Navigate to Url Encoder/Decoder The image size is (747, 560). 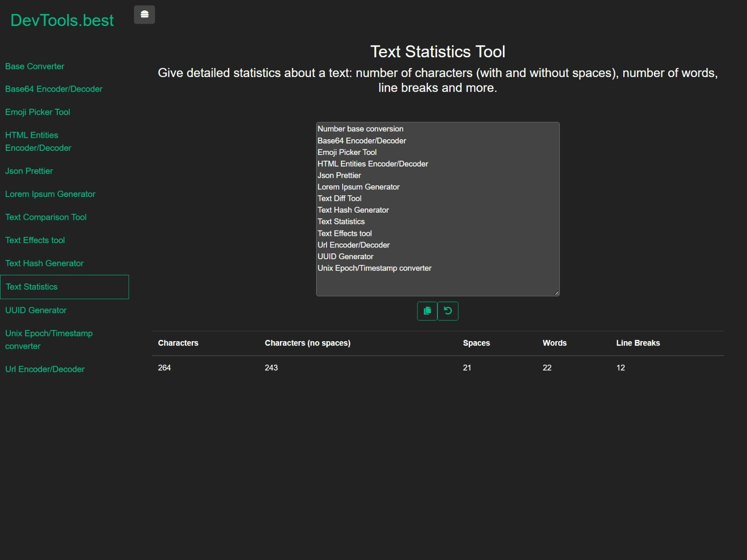[45, 369]
